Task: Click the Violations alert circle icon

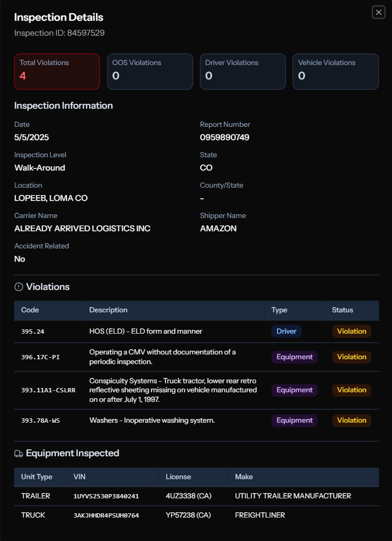Action: pyautogui.click(x=19, y=287)
